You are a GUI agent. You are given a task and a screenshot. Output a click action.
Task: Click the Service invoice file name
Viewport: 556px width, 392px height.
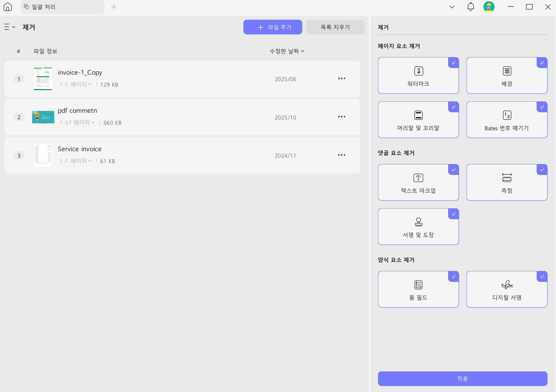(x=80, y=149)
